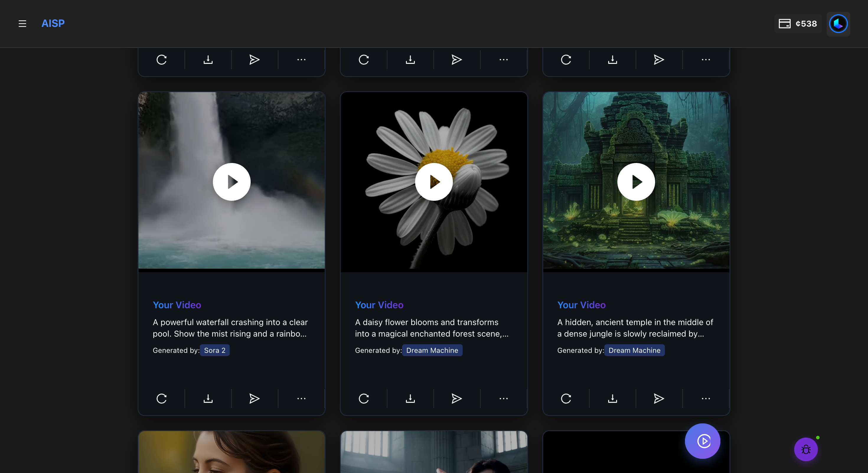
Task: Share the jungle temple video
Action: pyautogui.click(x=659, y=399)
